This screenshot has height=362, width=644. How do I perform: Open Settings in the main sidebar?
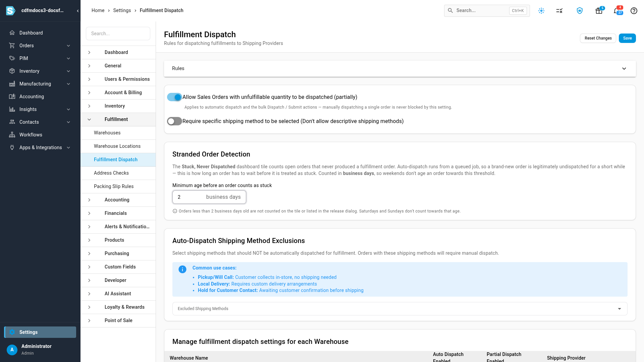pos(40,332)
